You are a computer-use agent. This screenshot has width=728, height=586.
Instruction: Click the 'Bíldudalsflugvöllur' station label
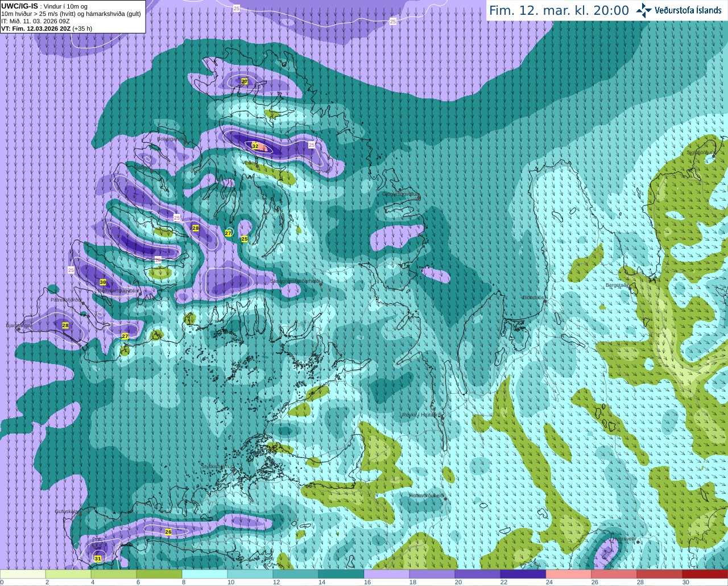(x=118, y=290)
